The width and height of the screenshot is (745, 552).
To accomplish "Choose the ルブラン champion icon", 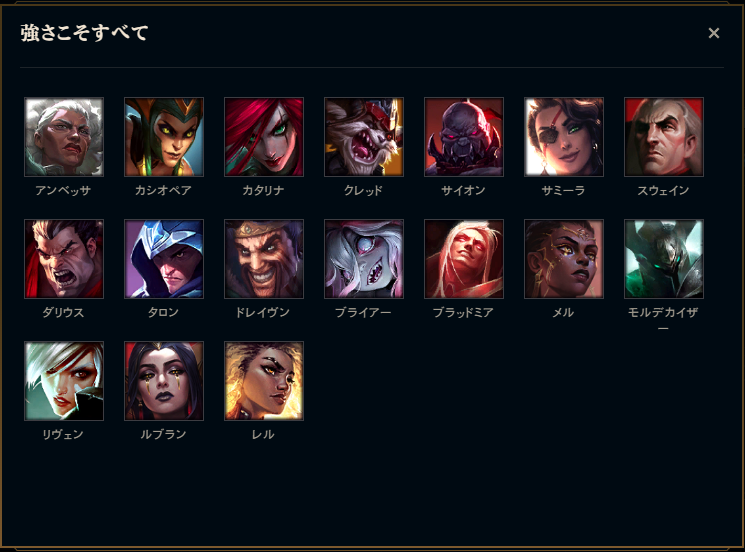I will pos(164,381).
